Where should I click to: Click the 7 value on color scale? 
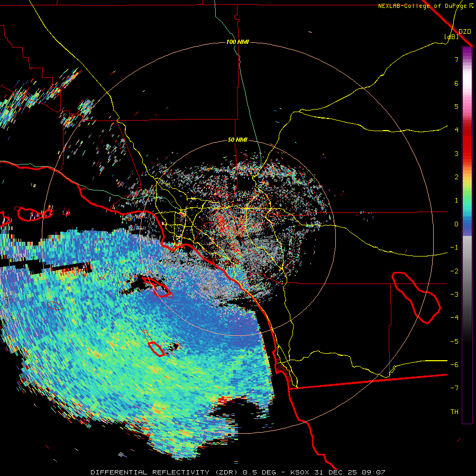coord(456,59)
